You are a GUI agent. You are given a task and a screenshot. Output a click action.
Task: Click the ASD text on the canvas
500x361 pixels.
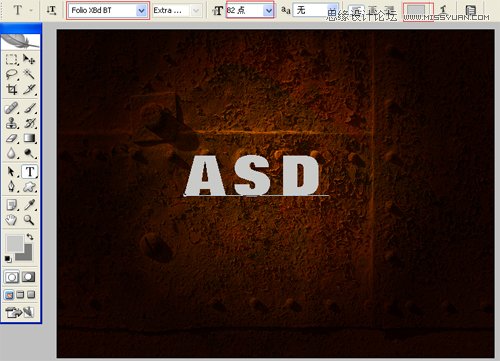click(252, 176)
